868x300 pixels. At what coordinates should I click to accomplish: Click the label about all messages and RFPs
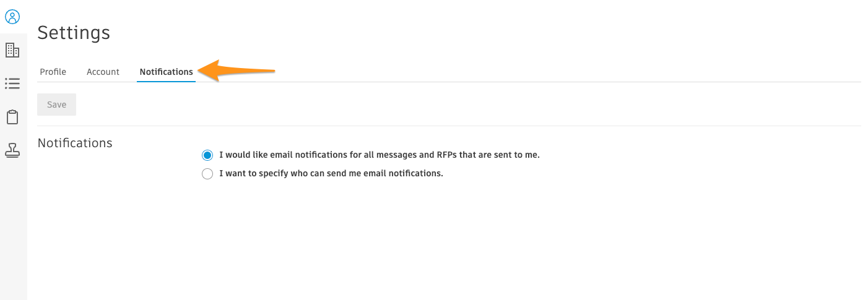point(380,155)
